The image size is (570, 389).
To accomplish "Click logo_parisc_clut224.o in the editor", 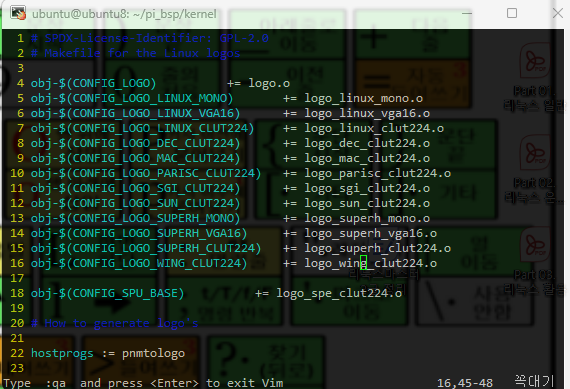I will [378, 173].
